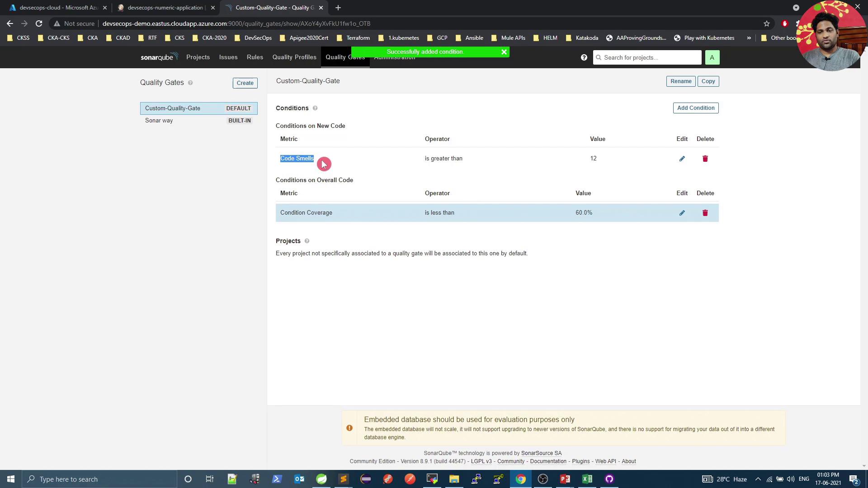The image size is (868, 488).
Task: Select the Sonar way quality gate
Action: [x=159, y=121]
